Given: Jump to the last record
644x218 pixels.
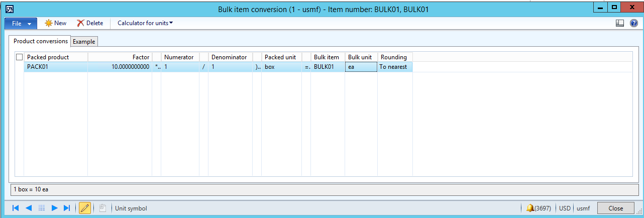Looking at the screenshot, I should click(x=67, y=208).
